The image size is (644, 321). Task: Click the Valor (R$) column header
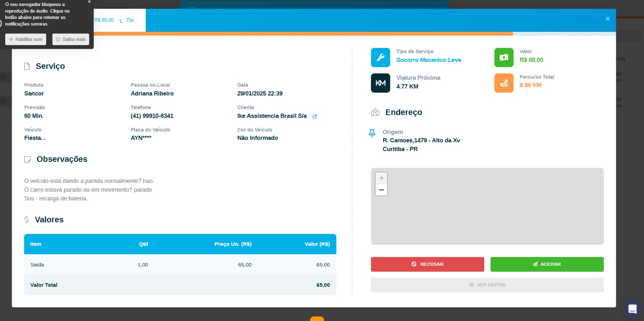[x=317, y=244]
